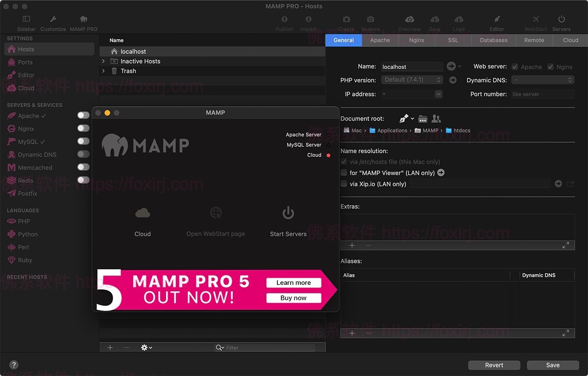This screenshot has width=588, height=376.
Task: Click the Servers power icon in toolbar
Action: click(562, 20)
